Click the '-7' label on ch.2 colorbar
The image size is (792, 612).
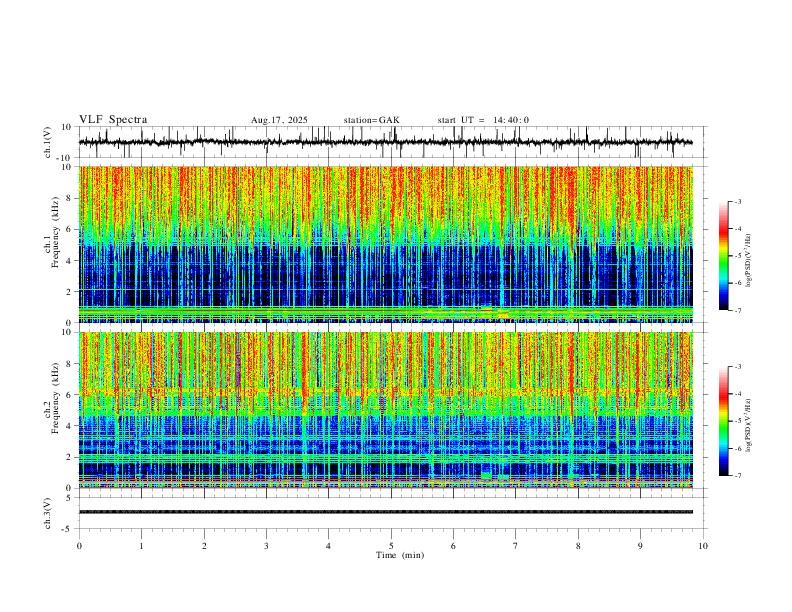tap(737, 475)
